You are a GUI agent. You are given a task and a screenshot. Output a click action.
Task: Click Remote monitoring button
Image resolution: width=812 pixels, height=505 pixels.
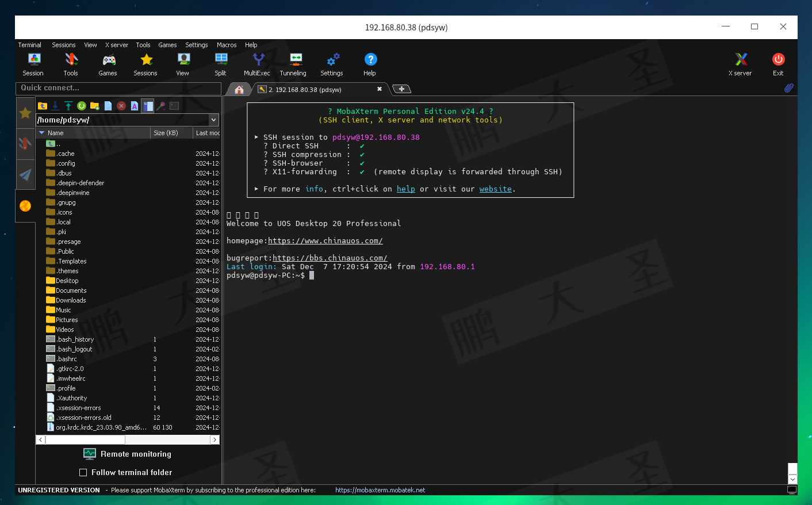click(x=128, y=454)
